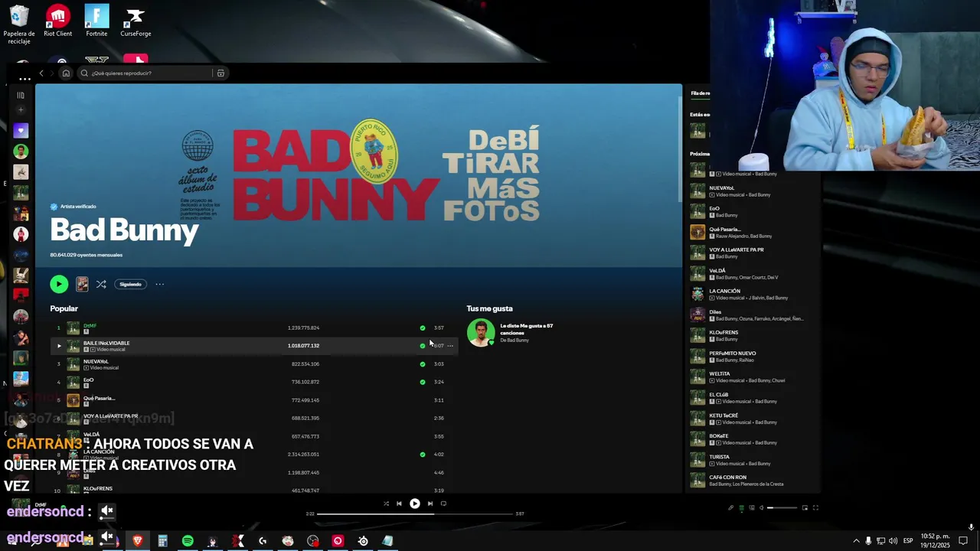
Task: Enter full screen with the expand icon
Action: pyautogui.click(x=815, y=508)
